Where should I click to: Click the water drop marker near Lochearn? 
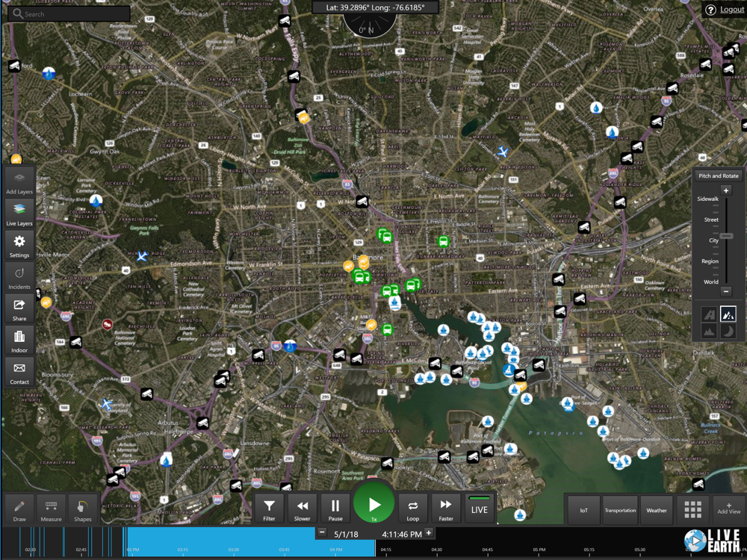[x=49, y=73]
